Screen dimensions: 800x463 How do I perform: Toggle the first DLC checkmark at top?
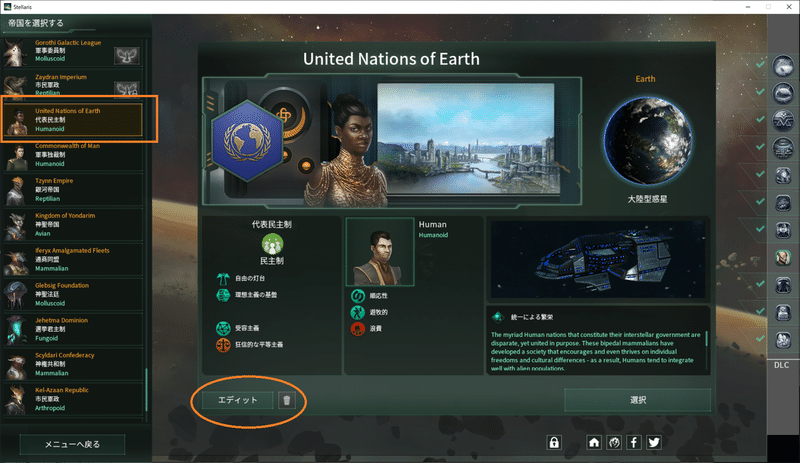click(760, 64)
